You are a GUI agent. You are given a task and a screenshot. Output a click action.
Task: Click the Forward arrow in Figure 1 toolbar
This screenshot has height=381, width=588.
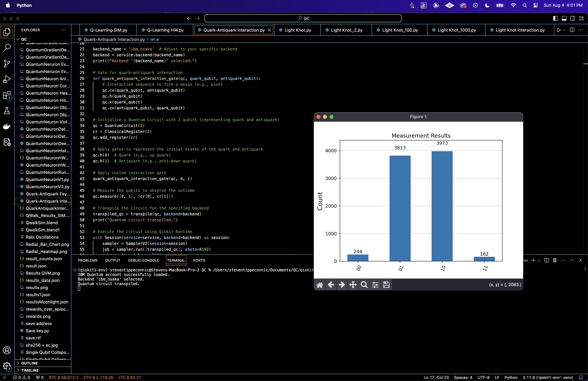[x=342, y=285]
